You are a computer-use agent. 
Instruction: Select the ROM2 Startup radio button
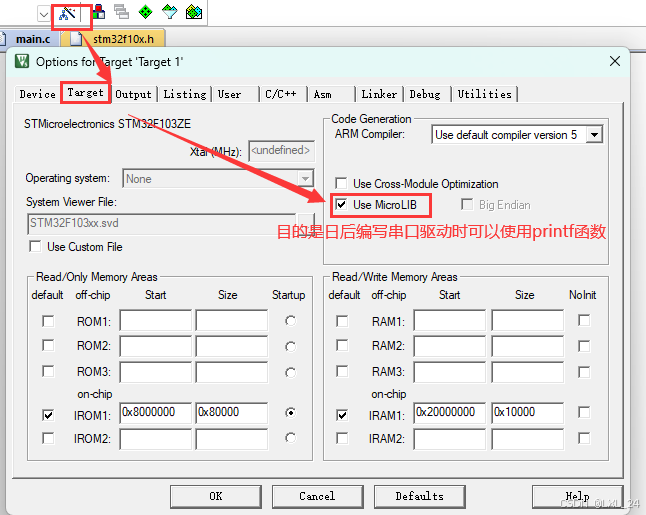(x=290, y=347)
